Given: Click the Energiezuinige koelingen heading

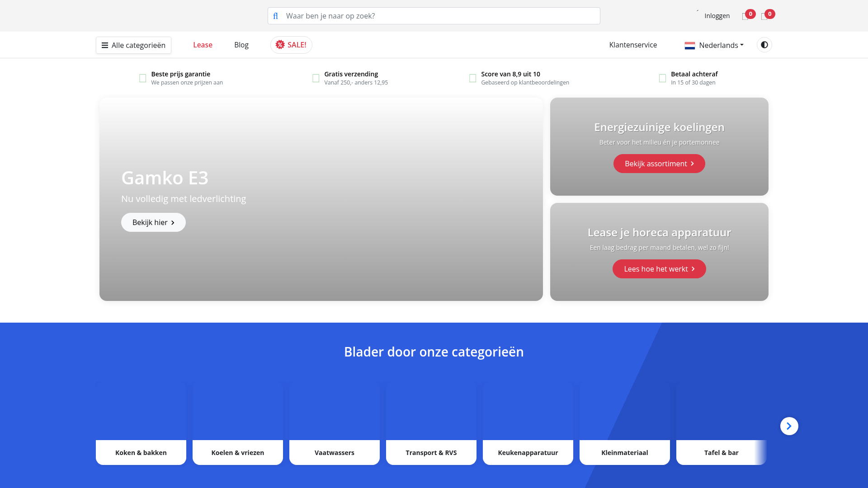Looking at the screenshot, I should (x=659, y=127).
